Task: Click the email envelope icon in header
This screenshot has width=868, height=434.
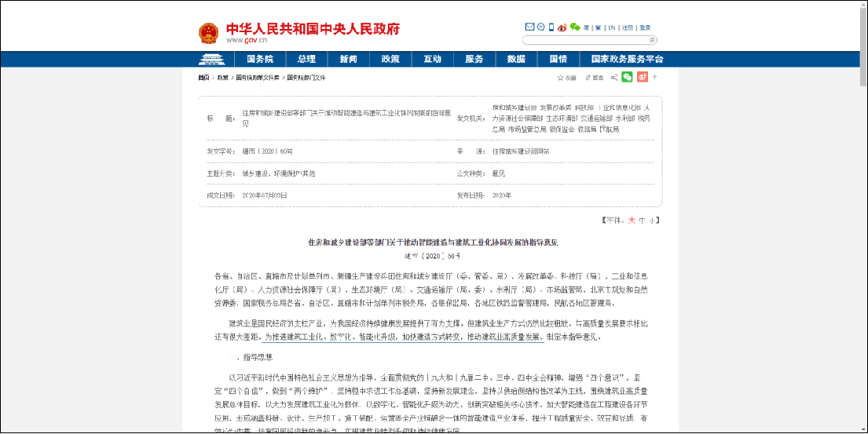Action: [x=529, y=27]
